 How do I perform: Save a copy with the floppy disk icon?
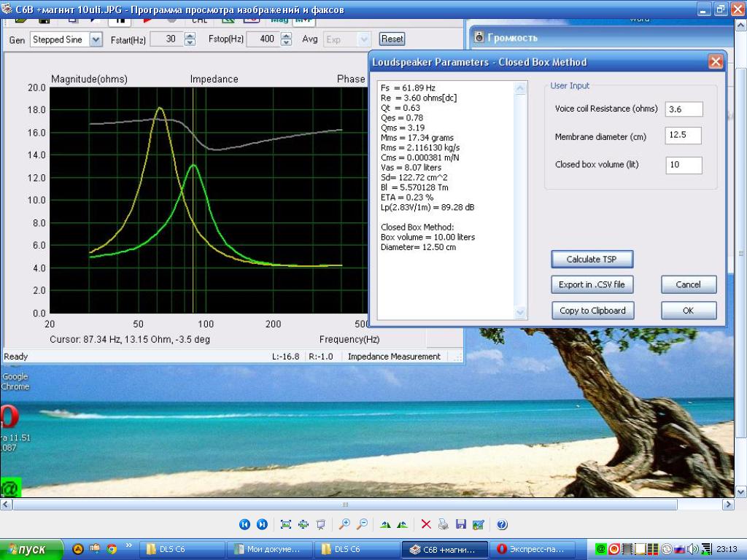coord(461,524)
